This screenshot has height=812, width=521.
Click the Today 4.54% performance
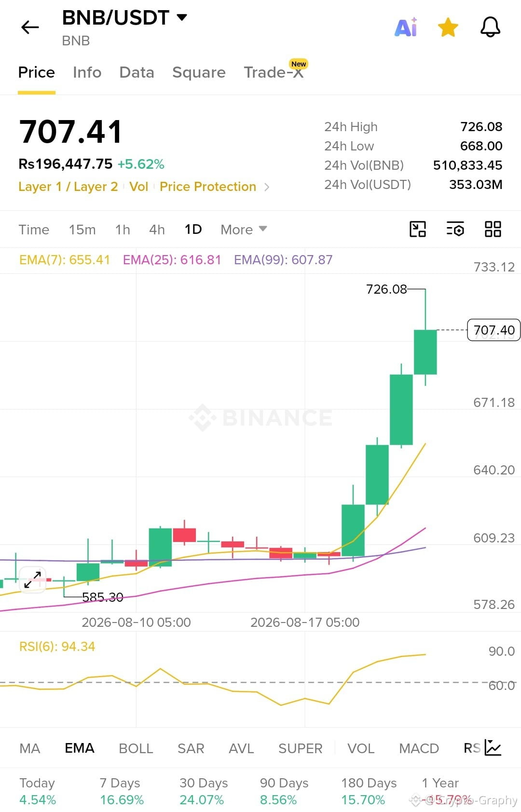pyautogui.click(x=38, y=791)
